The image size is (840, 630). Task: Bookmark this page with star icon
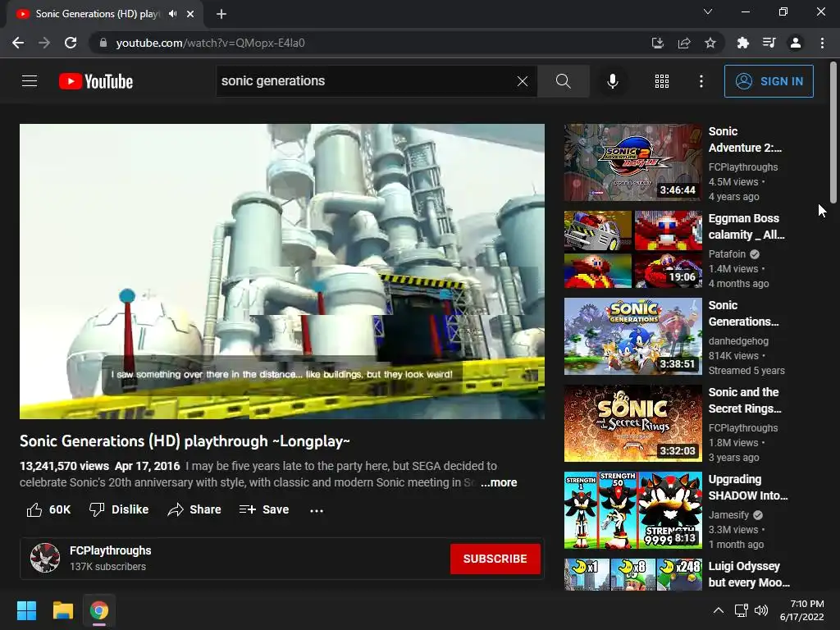click(x=710, y=43)
